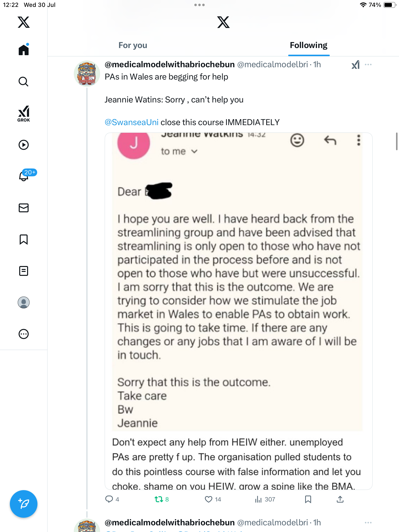Image resolution: width=399 pixels, height=532 pixels.
Task: Open the embedded email screenshot image
Action: (238, 311)
